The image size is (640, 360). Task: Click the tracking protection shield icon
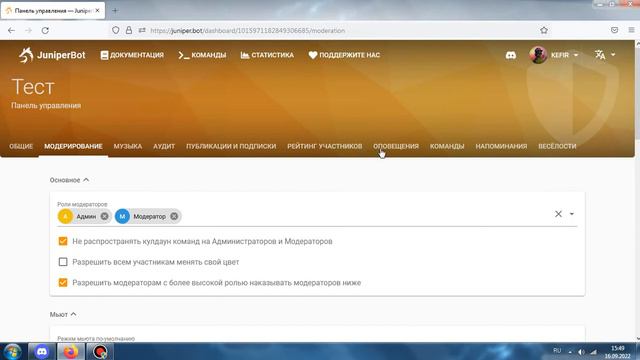pos(116,30)
